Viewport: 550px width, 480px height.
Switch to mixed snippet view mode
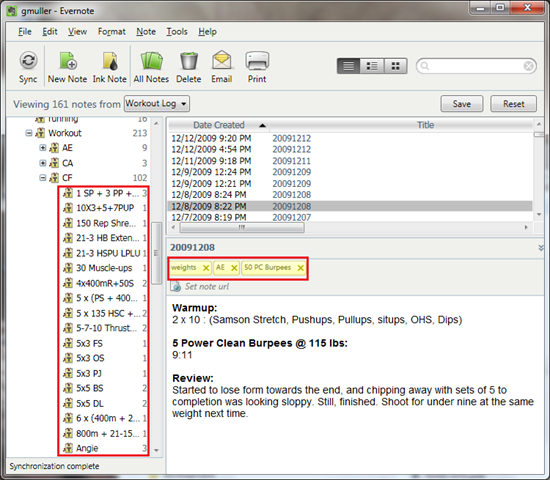tap(372, 66)
